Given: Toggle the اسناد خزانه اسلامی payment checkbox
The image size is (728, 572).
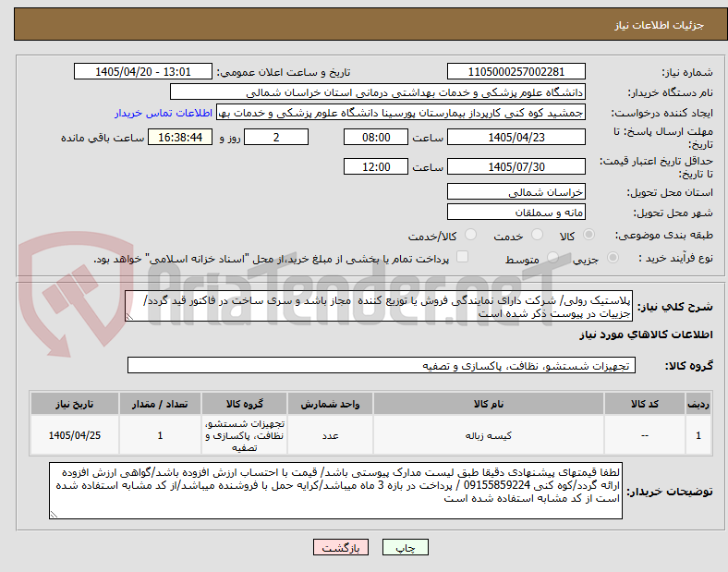Looking at the screenshot, I should [463, 257].
